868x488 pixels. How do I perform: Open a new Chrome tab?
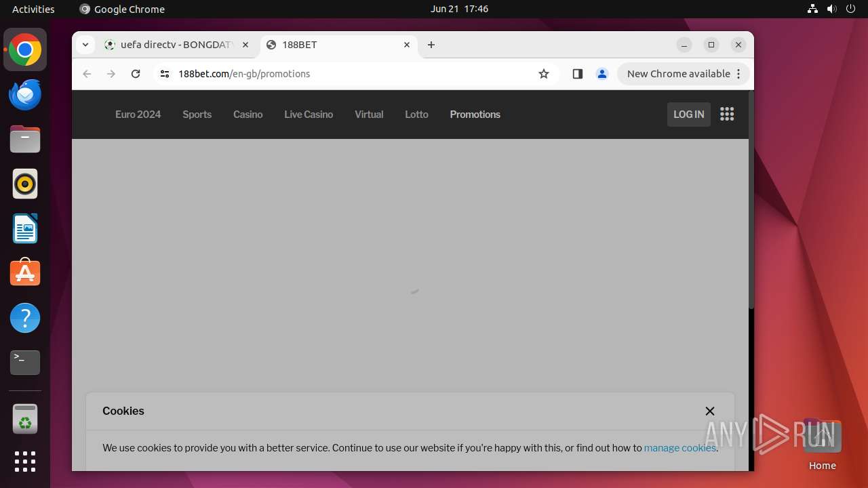(x=431, y=45)
